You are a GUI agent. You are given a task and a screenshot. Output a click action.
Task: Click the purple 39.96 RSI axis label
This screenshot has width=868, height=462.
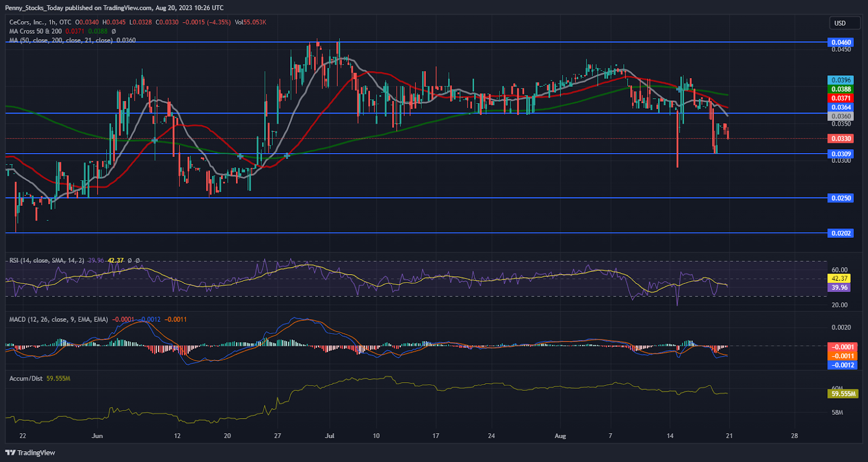point(839,288)
